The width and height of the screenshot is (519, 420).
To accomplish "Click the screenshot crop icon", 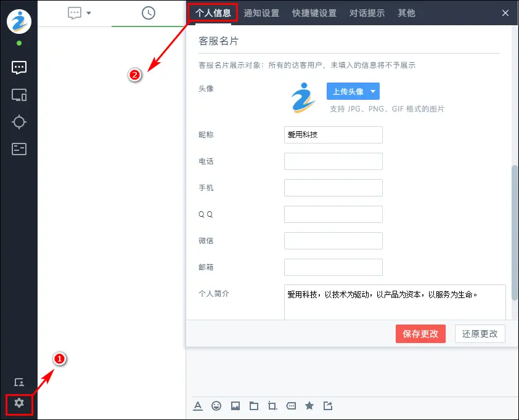I will point(272,406).
